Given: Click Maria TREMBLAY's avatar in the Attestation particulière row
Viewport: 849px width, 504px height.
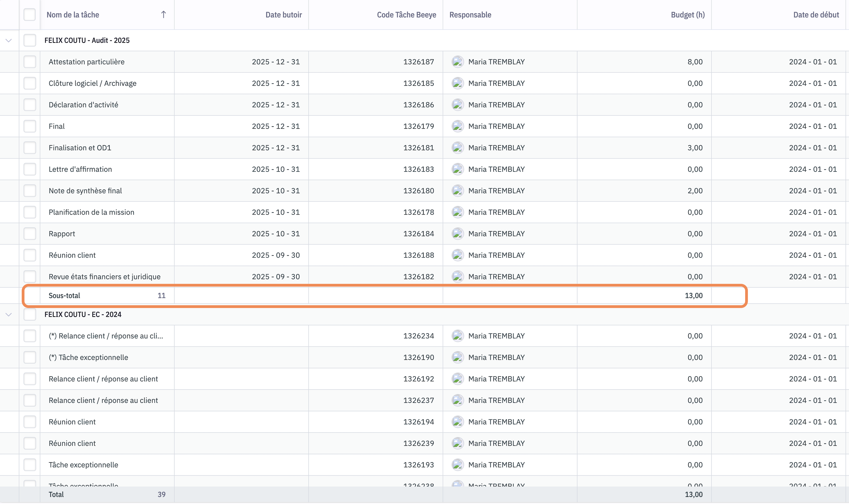Looking at the screenshot, I should click(457, 62).
